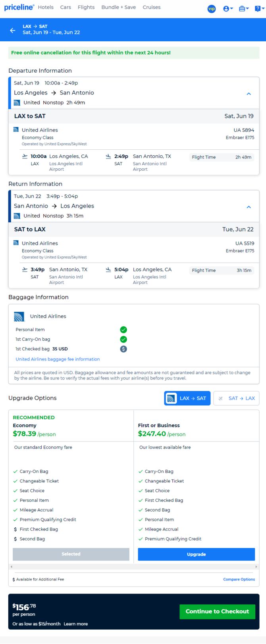This screenshot has width=266, height=644.
Task: Click the dollar icon beside 1st Checked bag
Action: click(123, 349)
